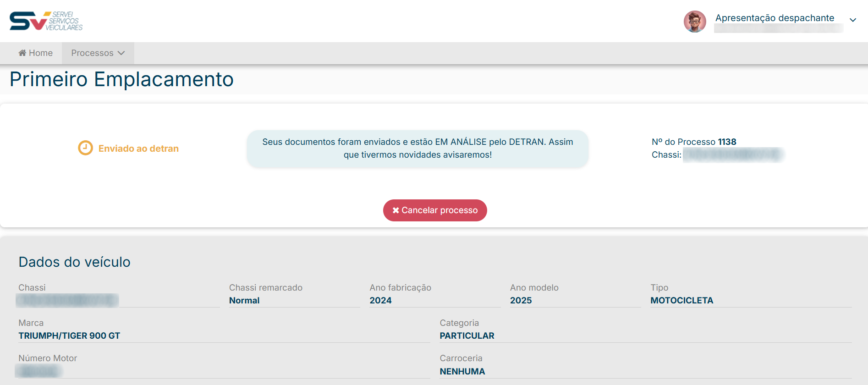Click the X icon in Cancelar processo
This screenshot has height=385, width=868.
[396, 210]
